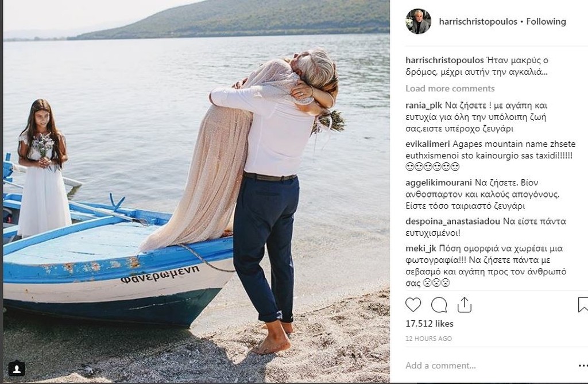Visit evikalimeri commenter profile
Screen dimensions: 588x384
(427, 144)
